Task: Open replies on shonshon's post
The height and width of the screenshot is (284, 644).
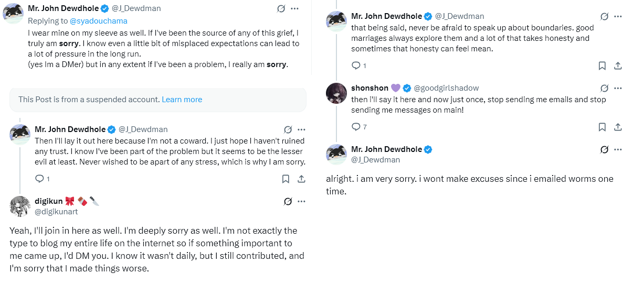Action: coord(356,127)
